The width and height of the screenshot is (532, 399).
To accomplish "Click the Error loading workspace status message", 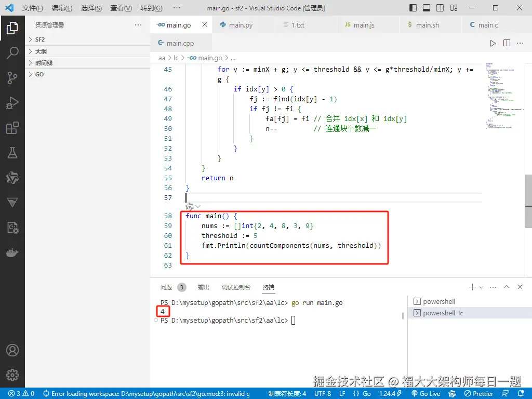I will coord(146,394).
